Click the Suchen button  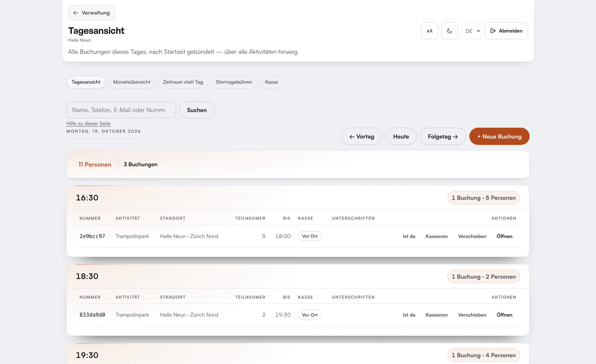[197, 110]
